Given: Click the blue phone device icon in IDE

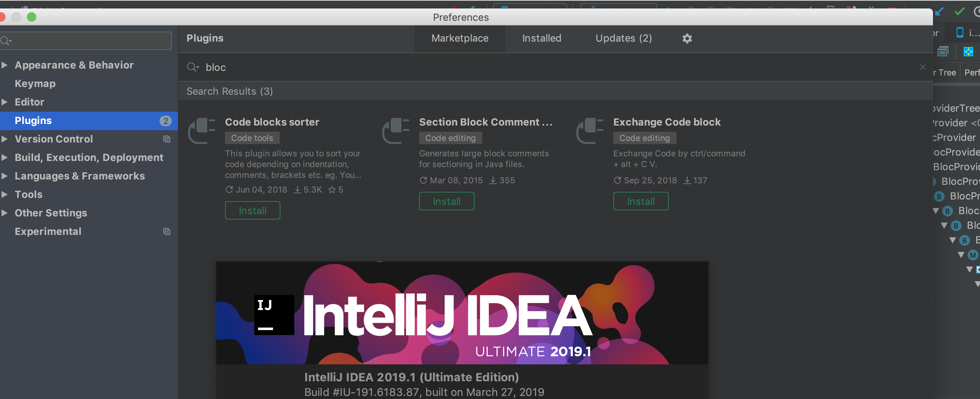Looking at the screenshot, I should (960, 33).
